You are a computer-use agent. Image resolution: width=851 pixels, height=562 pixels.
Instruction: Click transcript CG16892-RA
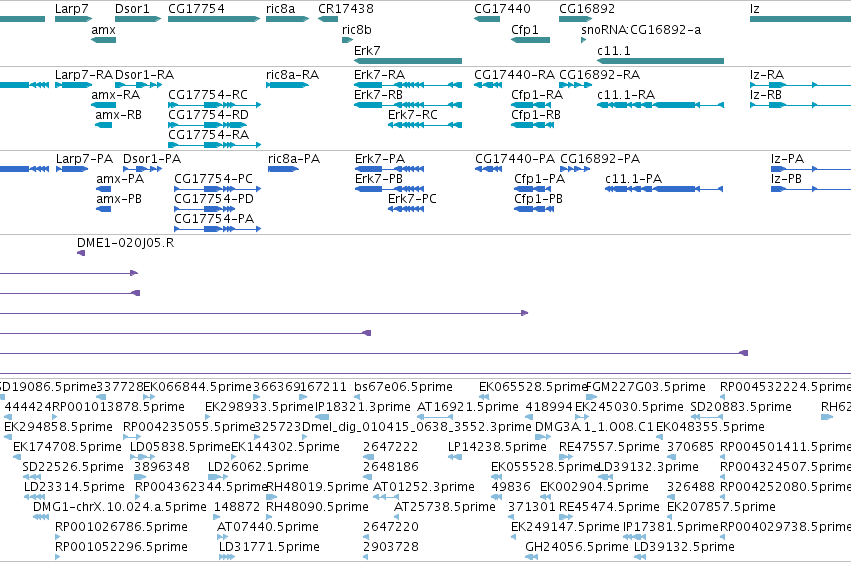(575, 85)
